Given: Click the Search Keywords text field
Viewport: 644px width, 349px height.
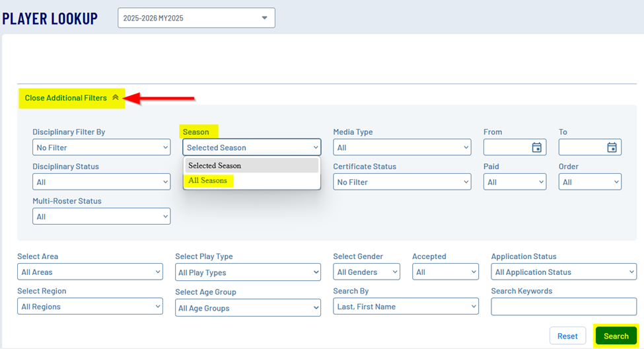Looking at the screenshot, I should point(563,307).
